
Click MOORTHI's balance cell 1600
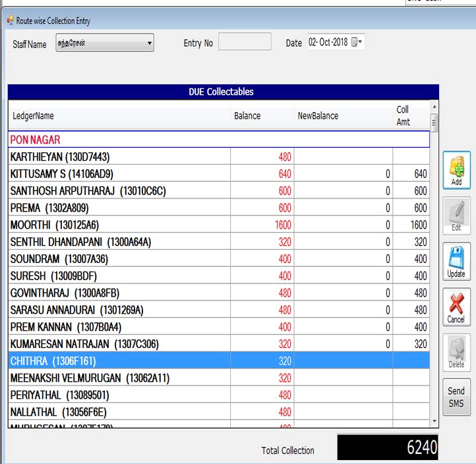point(262,225)
